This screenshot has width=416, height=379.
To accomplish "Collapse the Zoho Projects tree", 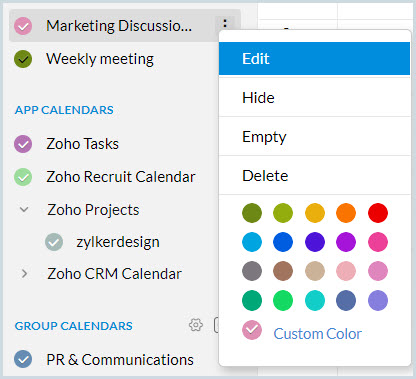I will [24, 210].
